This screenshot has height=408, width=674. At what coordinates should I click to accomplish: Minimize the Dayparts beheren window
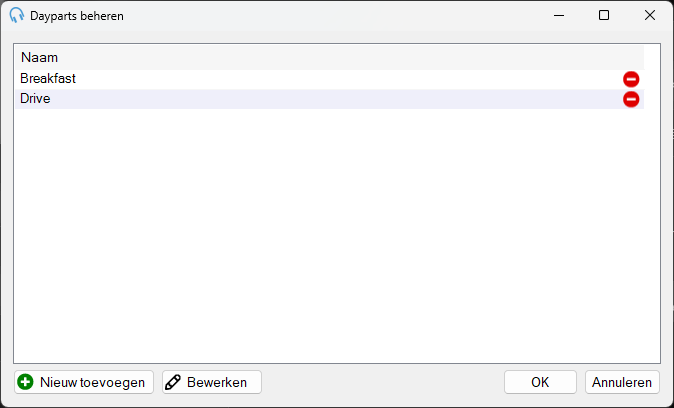pyautogui.click(x=559, y=15)
